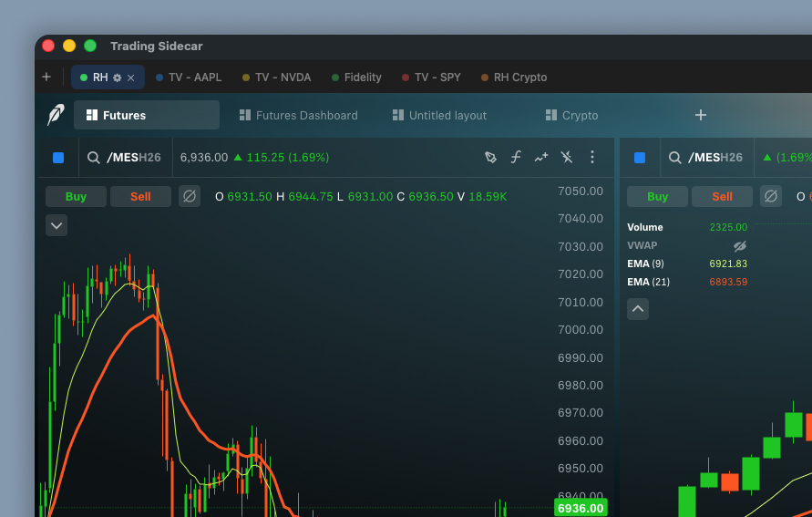
Task: Click the quantity null-set icon in right chart
Action: [771, 196]
